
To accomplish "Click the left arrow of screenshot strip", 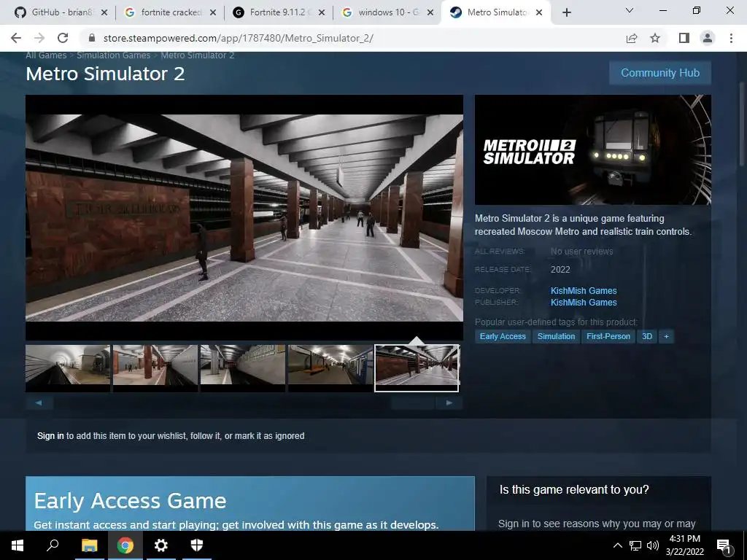I will pyautogui.click(x=39, y=402).
